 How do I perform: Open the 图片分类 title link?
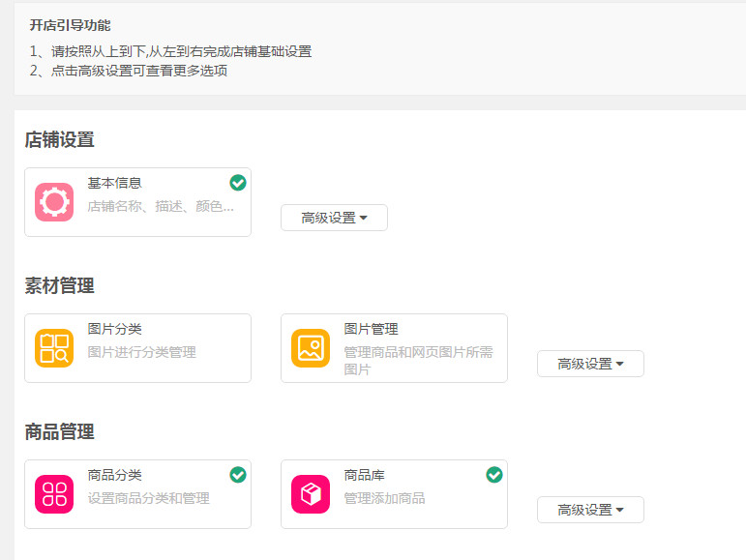[114, 329]
